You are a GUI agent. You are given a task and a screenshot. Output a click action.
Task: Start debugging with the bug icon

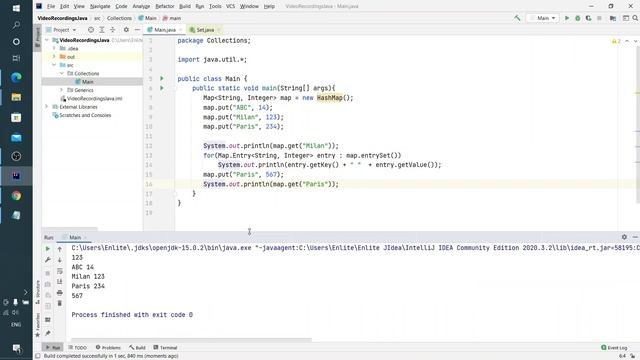(x=578, y=18)
